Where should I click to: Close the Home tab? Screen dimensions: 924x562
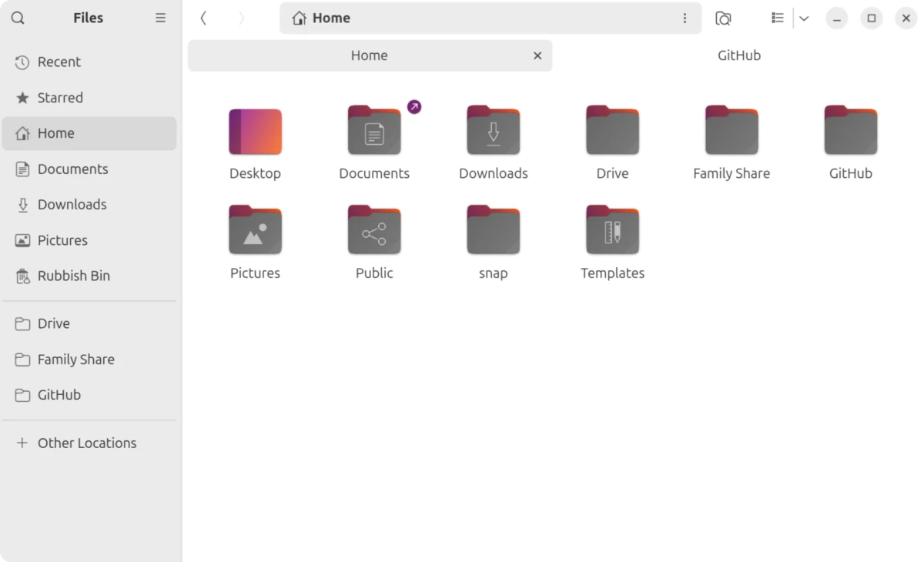click(x=537, y=55)
